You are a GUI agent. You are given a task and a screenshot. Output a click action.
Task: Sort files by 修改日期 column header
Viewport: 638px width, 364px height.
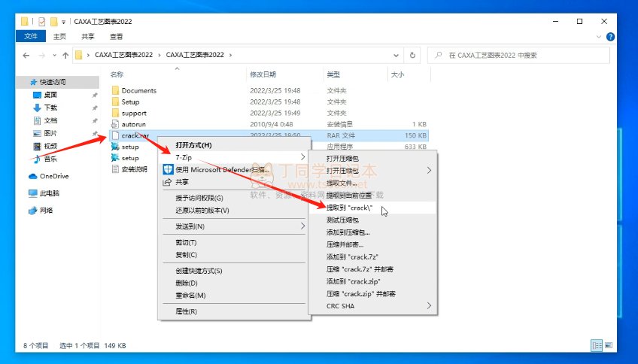click(x=263, y=74)
